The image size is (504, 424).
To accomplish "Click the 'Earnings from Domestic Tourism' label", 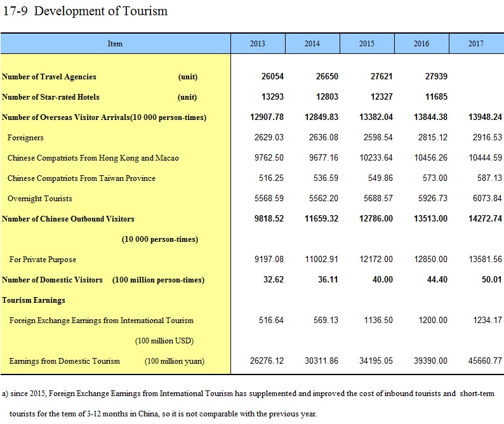I will pyautogui.click(x=65, y=361).
